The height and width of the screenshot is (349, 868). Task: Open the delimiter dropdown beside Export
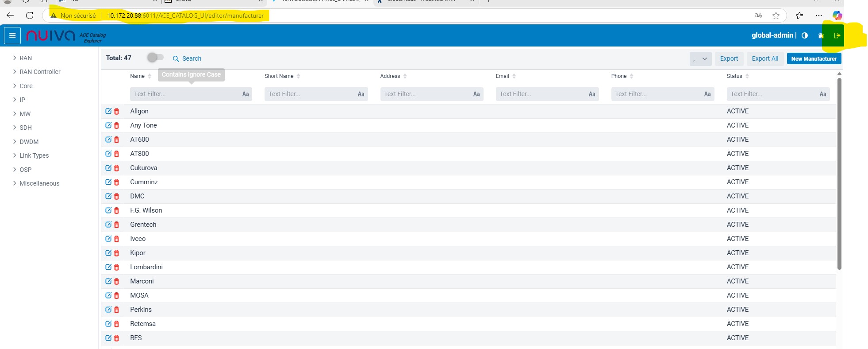[x=700, y=58]
